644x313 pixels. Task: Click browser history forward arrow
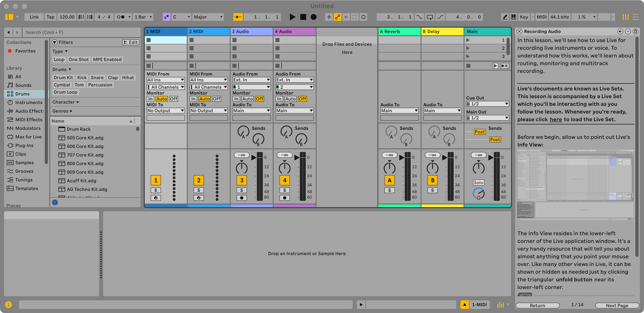[x=17, y=32]
